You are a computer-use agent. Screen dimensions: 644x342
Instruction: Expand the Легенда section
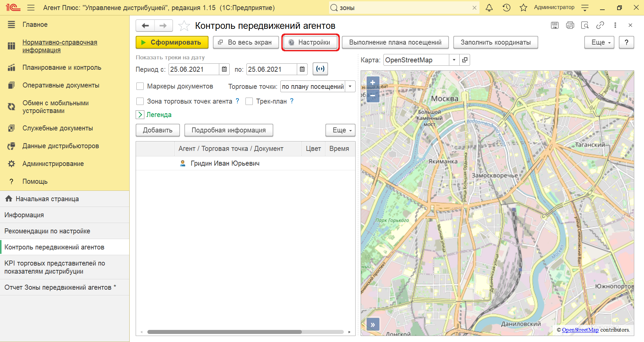140,115
